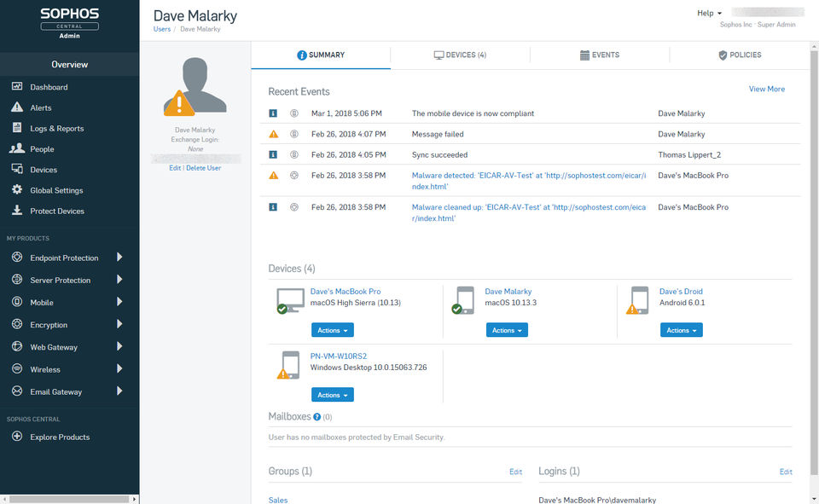Select the Dashboard menu item
The height and width of the screenshot is (504, 819).
pyautogui.click(x=49, y=87)
